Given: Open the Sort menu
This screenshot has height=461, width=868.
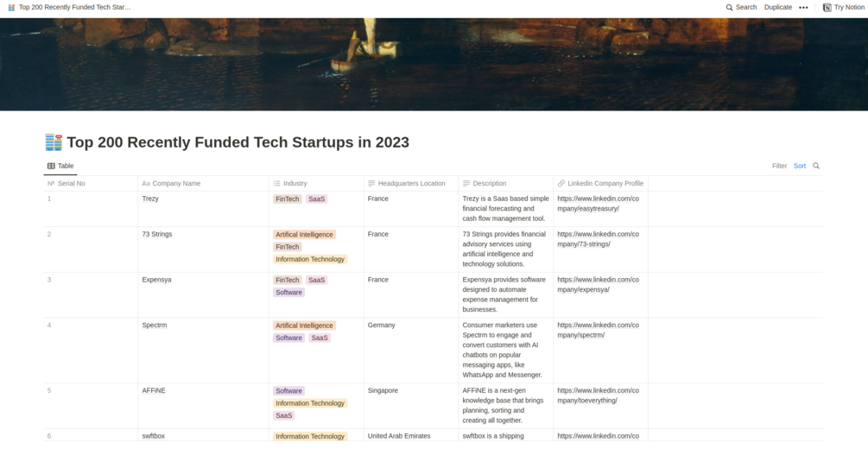Looking at the screenshot, I should point(800,166).
